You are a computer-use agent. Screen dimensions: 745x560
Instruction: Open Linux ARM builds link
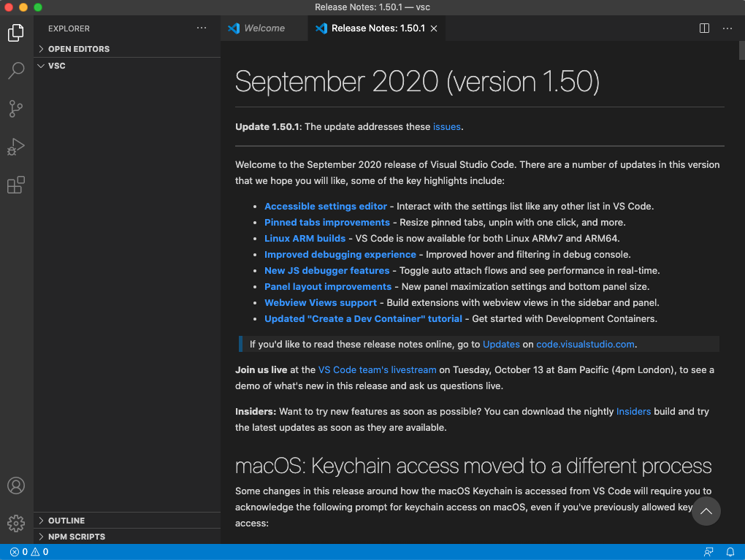305,239
